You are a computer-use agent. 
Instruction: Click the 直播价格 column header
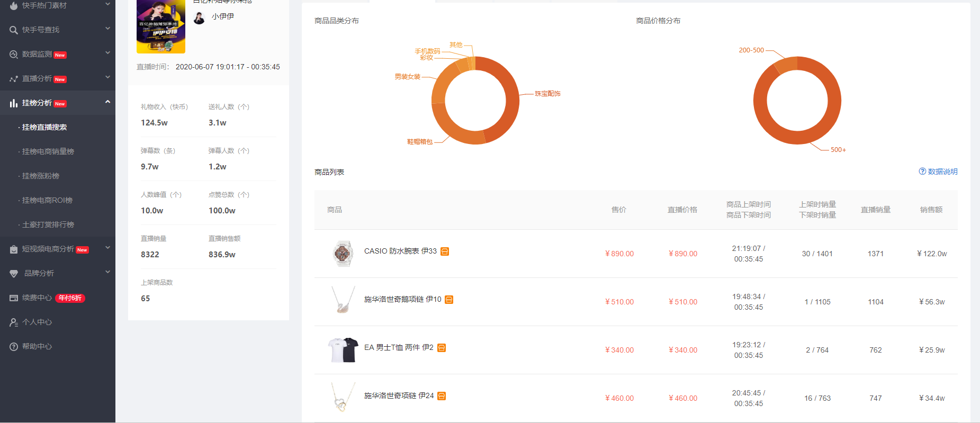[682, 210]
